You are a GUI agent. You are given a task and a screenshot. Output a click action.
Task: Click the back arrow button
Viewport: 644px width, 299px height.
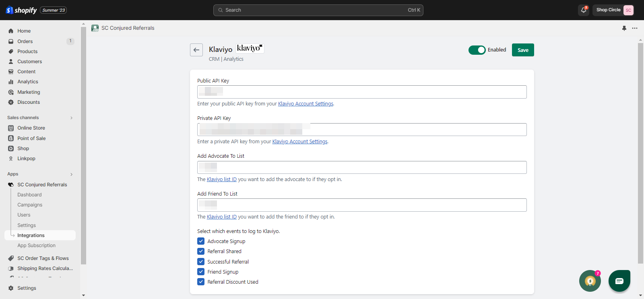tap(196, 50)
